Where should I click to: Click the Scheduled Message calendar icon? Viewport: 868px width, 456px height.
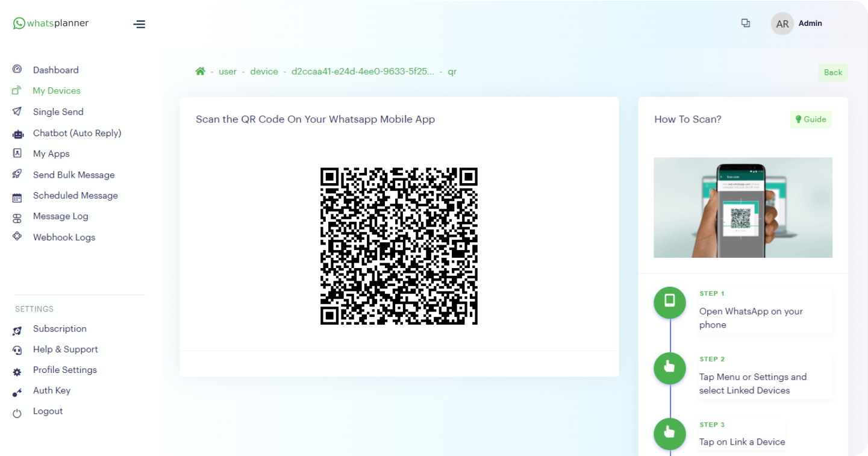(17, 196)
